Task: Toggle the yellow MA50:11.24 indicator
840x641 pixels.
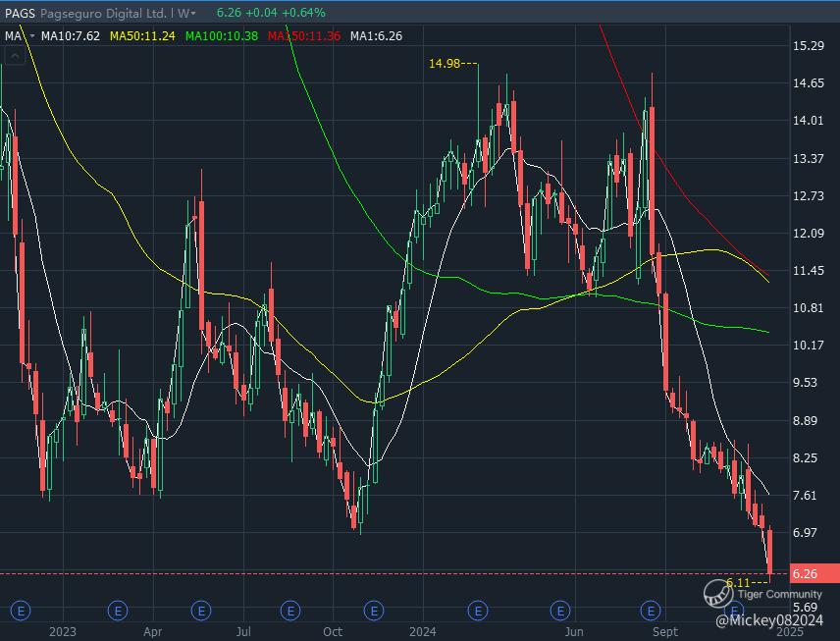Action: (x=143, y=35)
